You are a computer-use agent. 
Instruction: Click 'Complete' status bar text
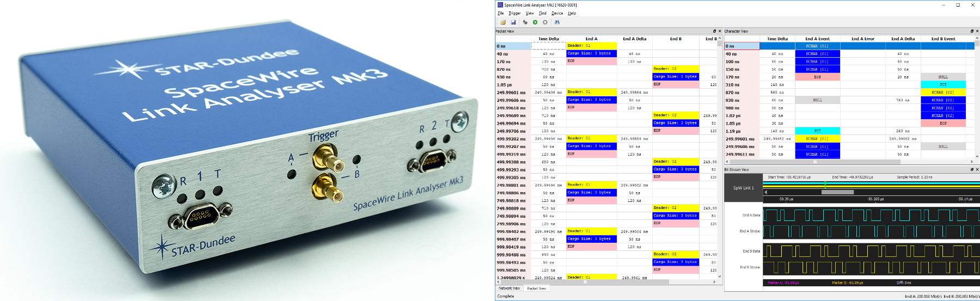tap(506, 296)
